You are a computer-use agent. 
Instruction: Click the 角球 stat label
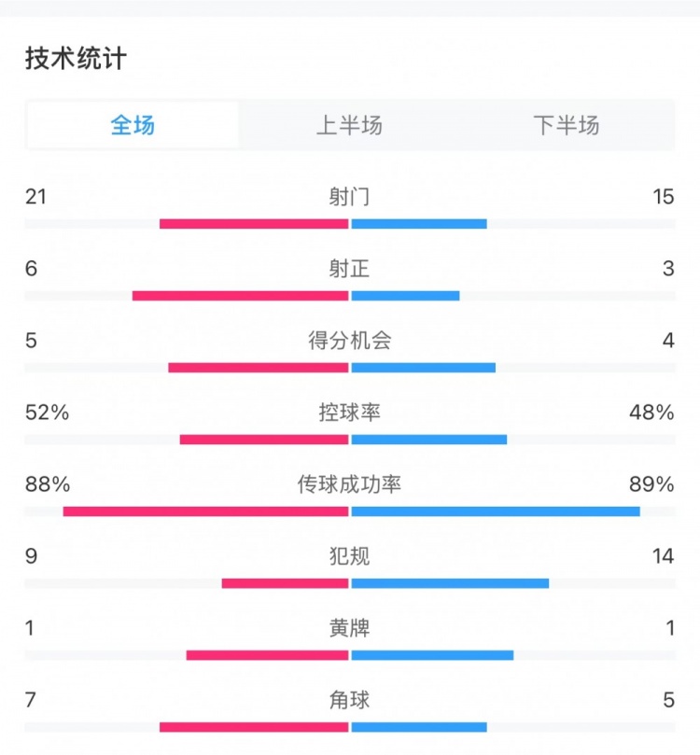point(349,700)
